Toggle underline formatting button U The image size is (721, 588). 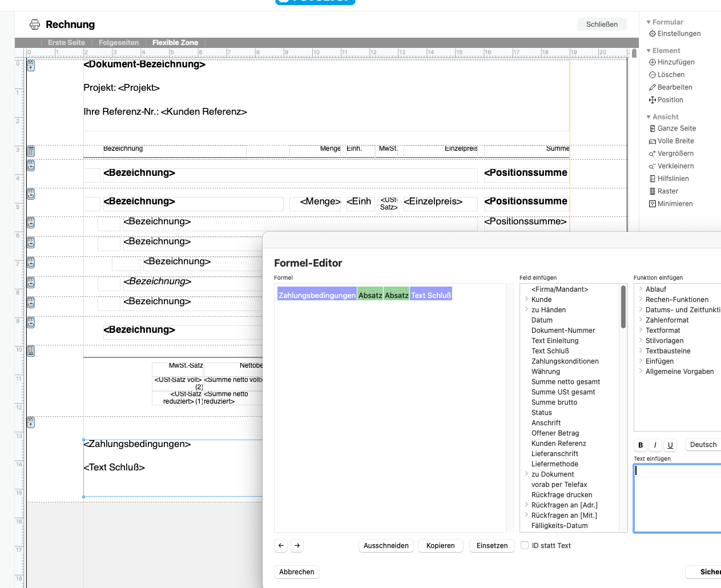(670, 445)
